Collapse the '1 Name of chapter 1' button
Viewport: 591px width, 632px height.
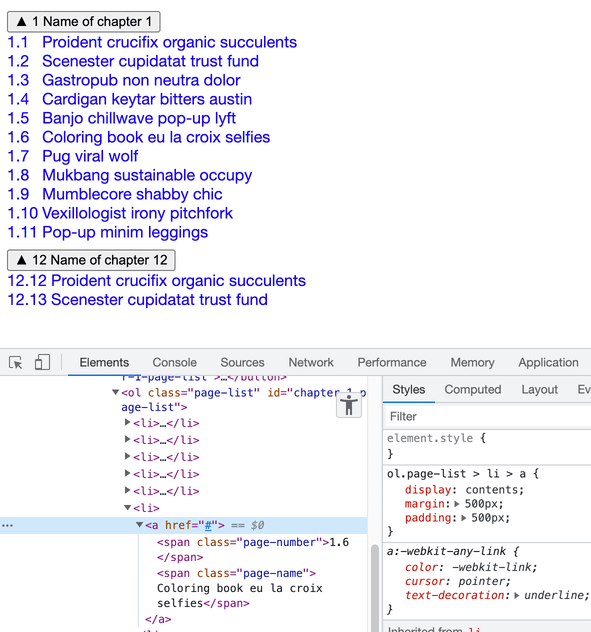[x=84, y=22]
